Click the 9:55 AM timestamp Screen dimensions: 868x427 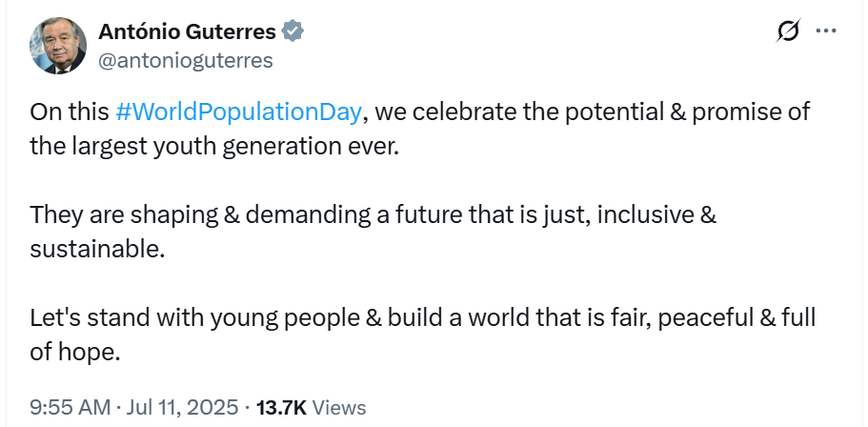(71, 408)
